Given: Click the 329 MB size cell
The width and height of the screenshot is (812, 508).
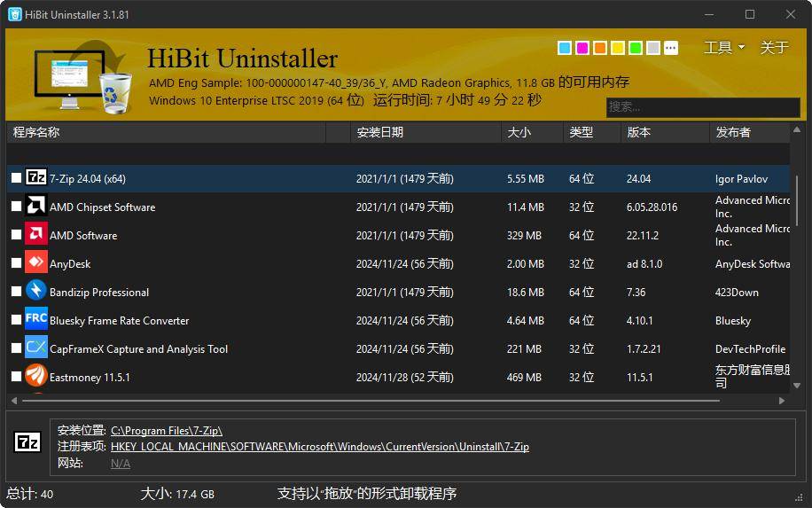Looking at the screenshot, I should point(524,236).
